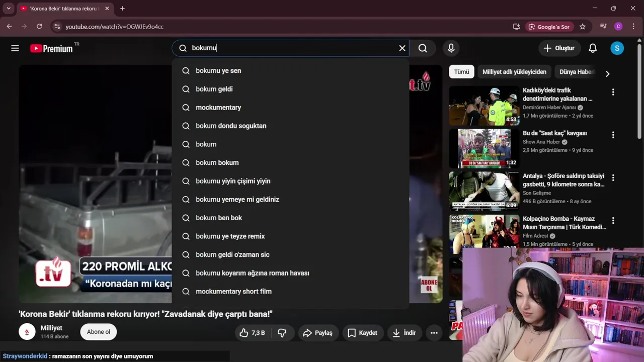Show more filter chips with the right chevron
This screenshot has height=362, width=644.
click(607, 73)
